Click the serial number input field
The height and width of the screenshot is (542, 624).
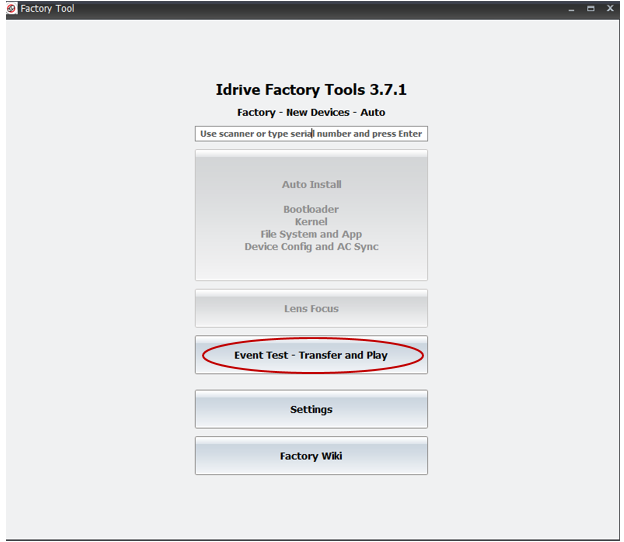[x=311, y=134]
